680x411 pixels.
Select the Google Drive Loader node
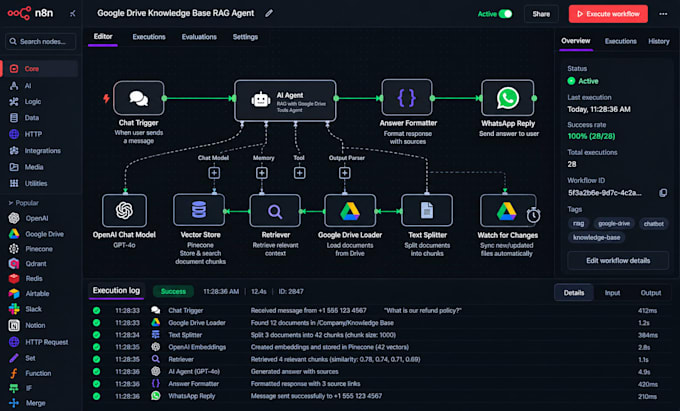pyautogui.click(x=350, y=211)
